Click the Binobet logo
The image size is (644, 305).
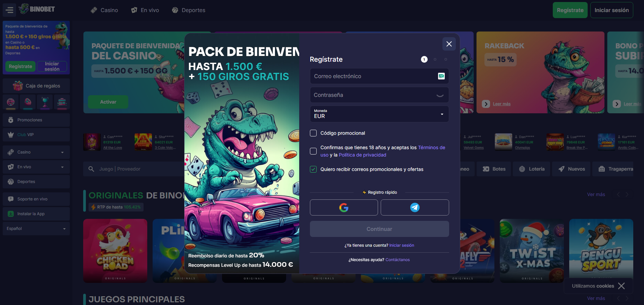37,9
